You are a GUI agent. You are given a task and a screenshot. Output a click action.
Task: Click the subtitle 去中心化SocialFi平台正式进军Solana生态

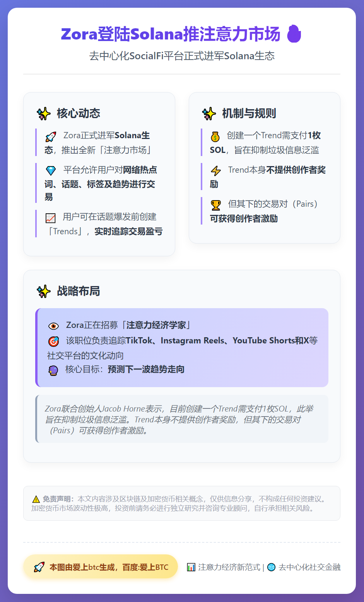182,56
